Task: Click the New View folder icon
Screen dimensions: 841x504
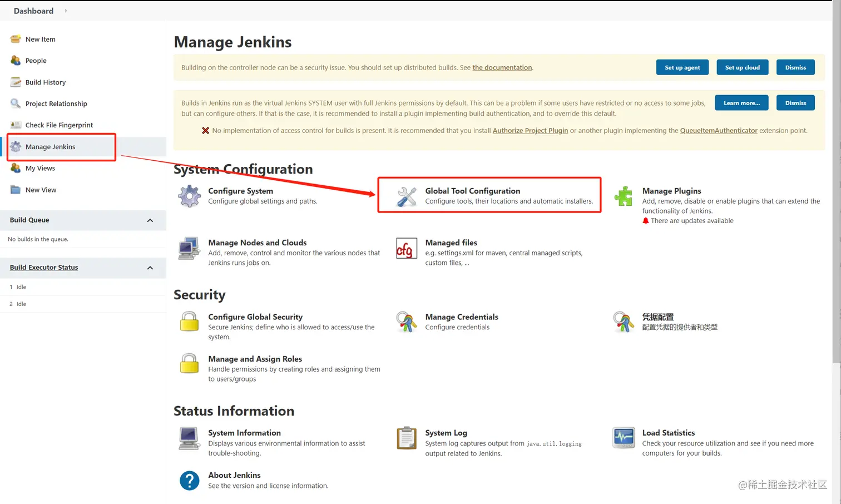Action: click(x=16, y=190)
